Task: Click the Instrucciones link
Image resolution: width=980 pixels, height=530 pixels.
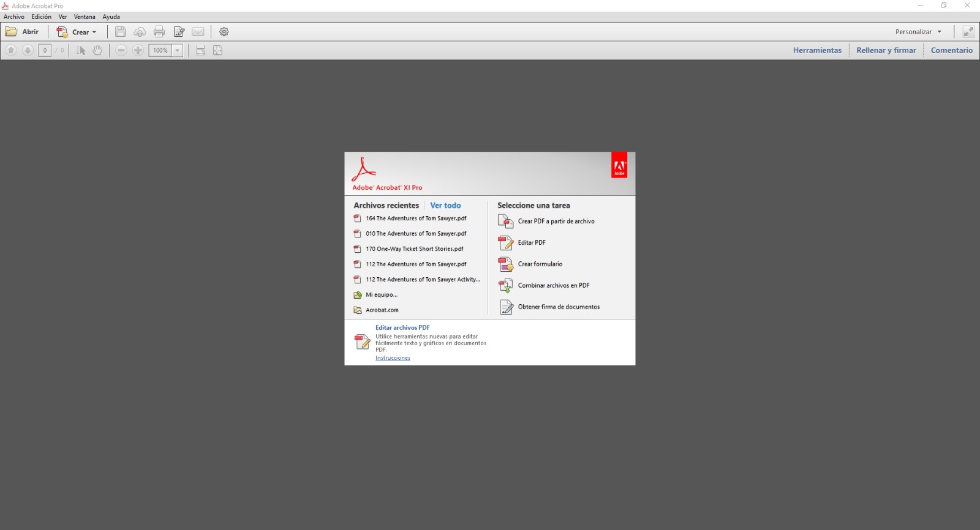Action: tap(393, 358)
